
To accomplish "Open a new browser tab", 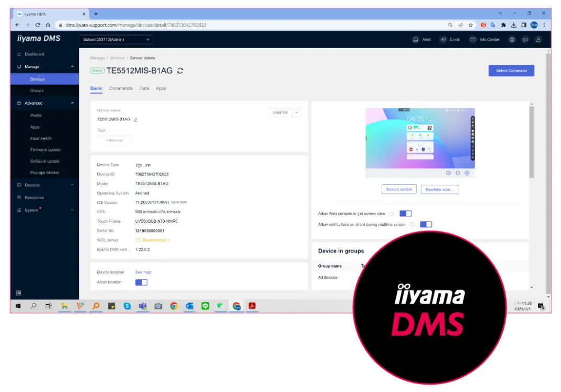I will [96, 14].
